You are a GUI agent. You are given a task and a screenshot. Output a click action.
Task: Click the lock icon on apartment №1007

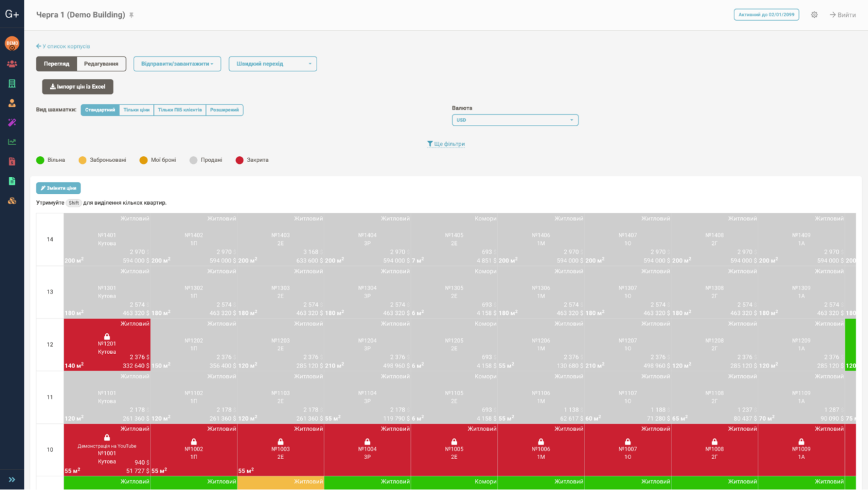coord(628,441)
